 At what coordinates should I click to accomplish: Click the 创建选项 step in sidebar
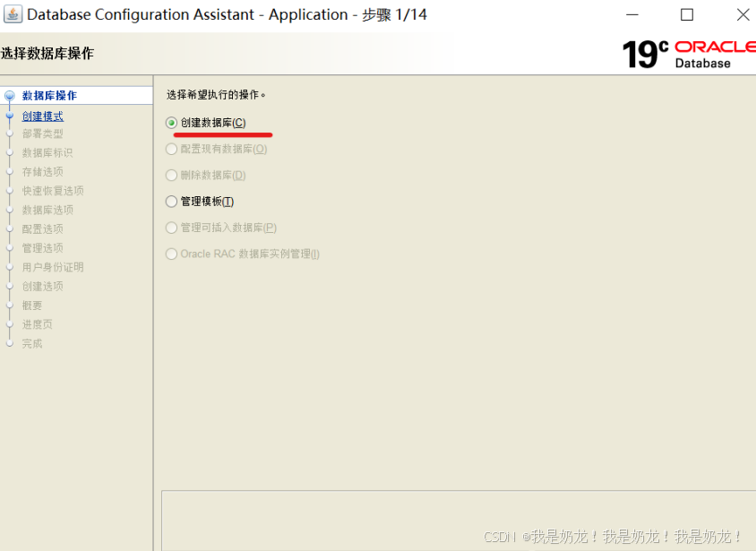coord(42,287)
